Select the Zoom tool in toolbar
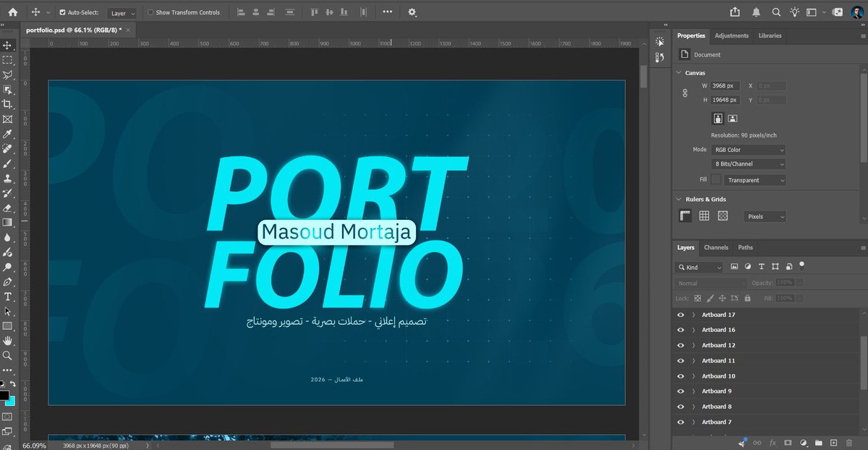Image resolution: width=868 pixels, height=450 pixels. [7, 355]
